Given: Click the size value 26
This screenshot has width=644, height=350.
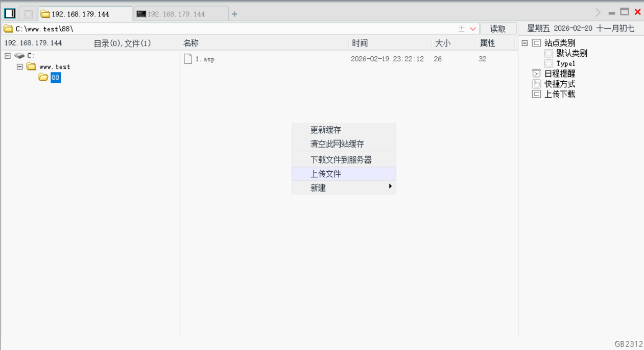Looking at the screenshot, I should tap(438, 59).
